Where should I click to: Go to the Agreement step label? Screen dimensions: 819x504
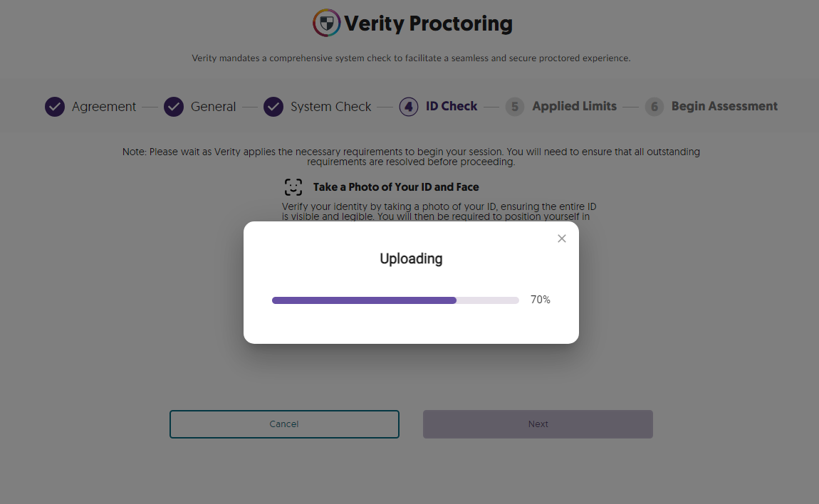(x=104, y=107)
